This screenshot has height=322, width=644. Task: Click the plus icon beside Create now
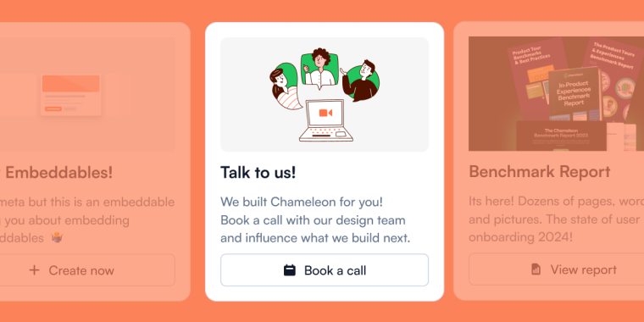[35, 269]
